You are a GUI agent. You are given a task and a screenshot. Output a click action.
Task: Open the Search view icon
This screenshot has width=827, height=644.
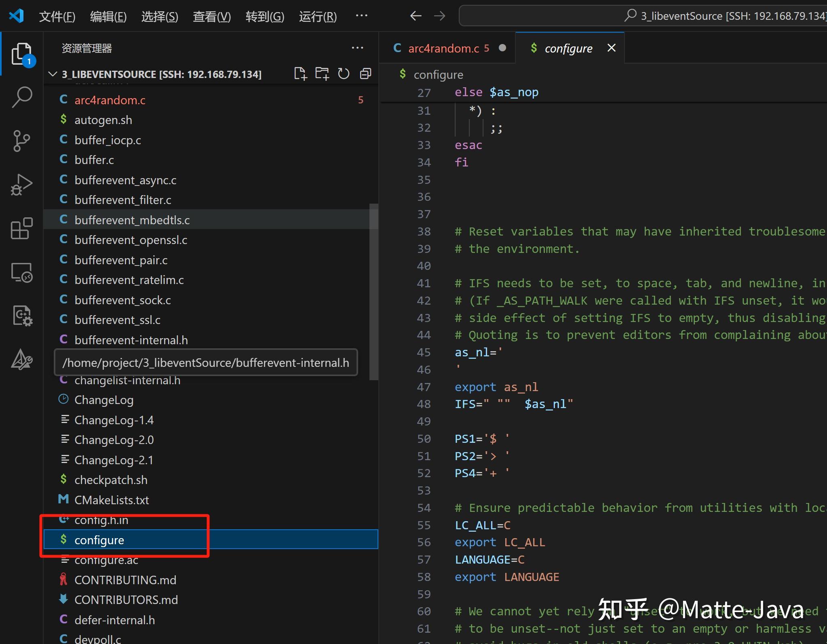22,97
